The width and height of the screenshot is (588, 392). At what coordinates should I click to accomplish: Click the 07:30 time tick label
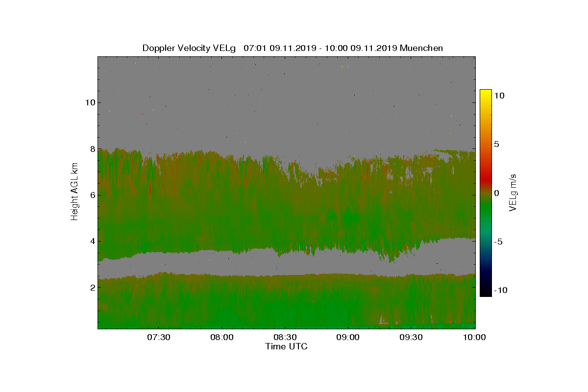click(x=158, y=337)
